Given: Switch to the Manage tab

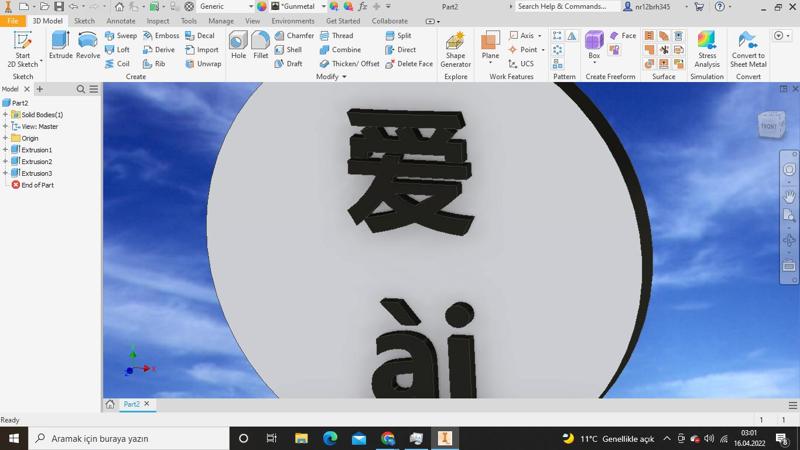Looking at the screenshot, I should [x=221, y=21].
